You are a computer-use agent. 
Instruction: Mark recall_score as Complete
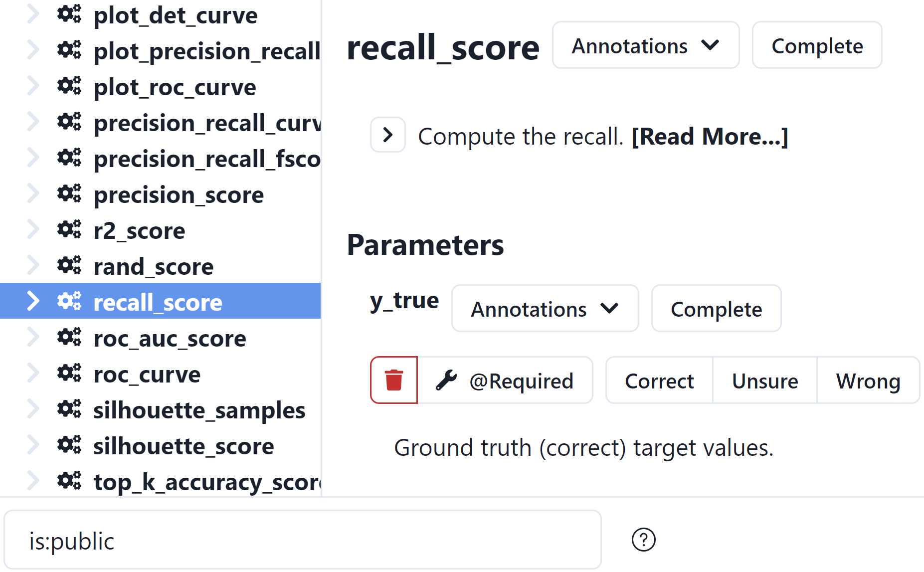pyautogui.click(x=817, y=45)
